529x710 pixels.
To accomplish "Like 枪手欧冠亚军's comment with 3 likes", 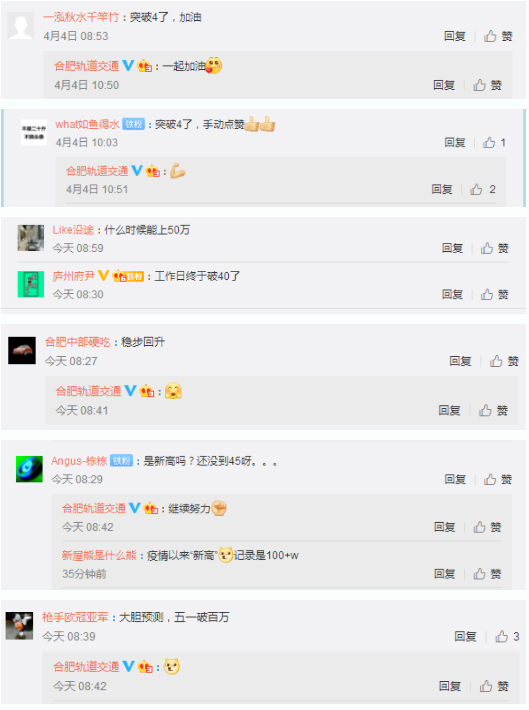I will (x=507, y=637).
